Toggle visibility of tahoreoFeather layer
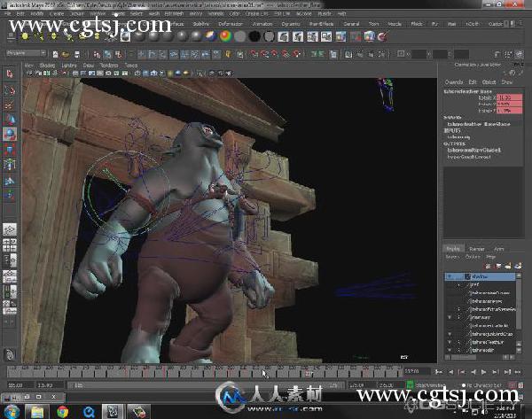The image size is (532, 419). [450, 343]
